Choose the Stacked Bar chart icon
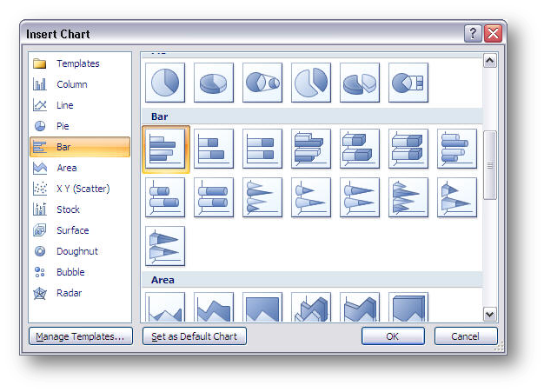Viewport: 544px width, 392px height. (x=214, y=149)
